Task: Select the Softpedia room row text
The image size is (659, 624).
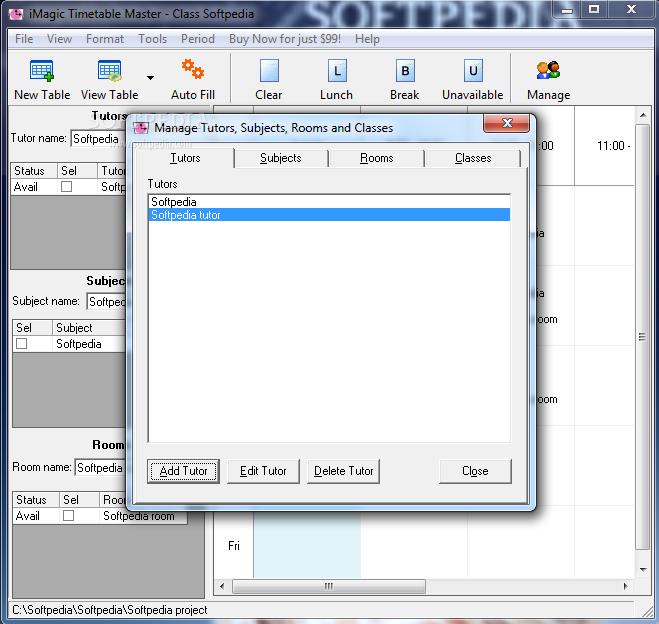Action: tap(139, 516)
